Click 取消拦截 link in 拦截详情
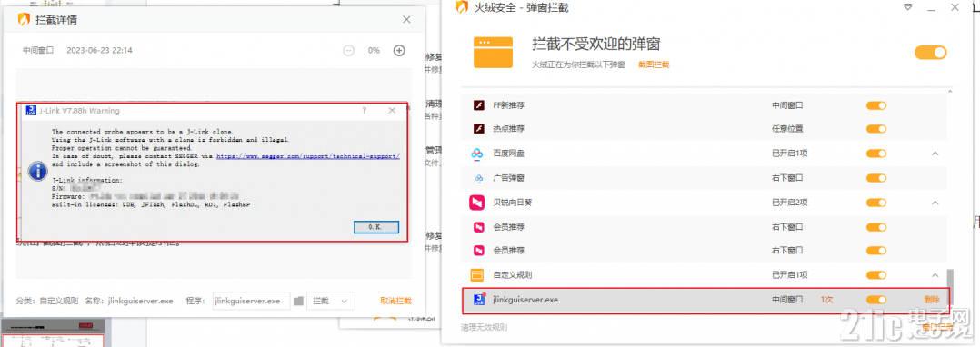 (x=395, y=301)
